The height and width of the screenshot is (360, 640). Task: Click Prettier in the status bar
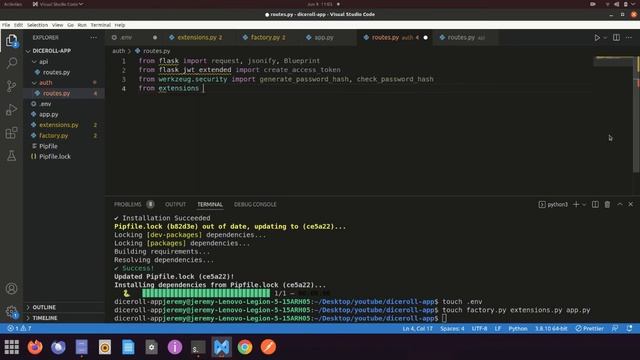(589, 328)
